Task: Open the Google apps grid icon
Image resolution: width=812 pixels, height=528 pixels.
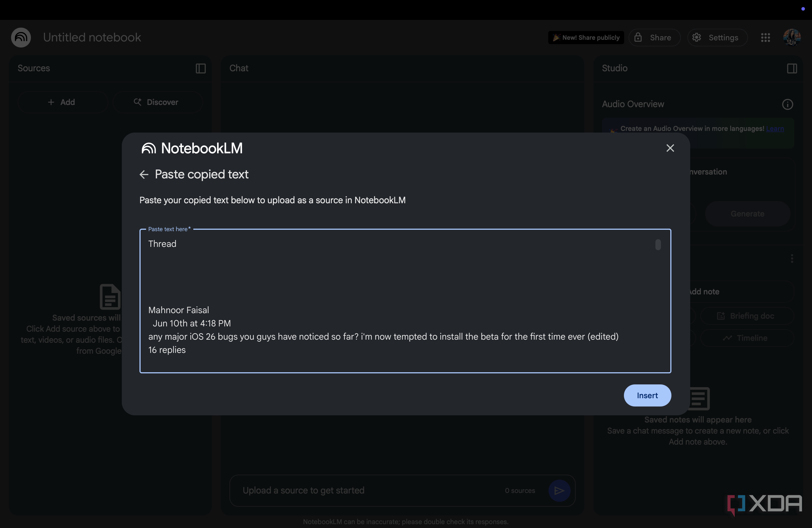Action: pos(765,38)
